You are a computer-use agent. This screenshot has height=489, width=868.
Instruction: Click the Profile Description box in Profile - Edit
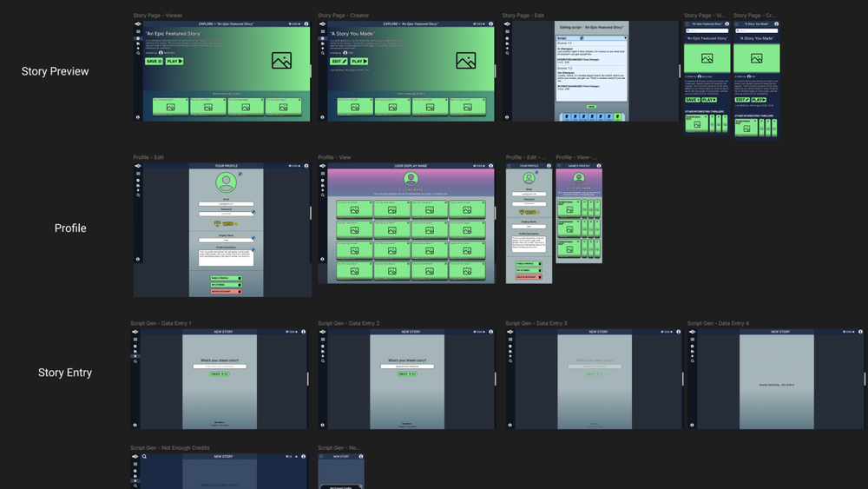click(226, 257)
